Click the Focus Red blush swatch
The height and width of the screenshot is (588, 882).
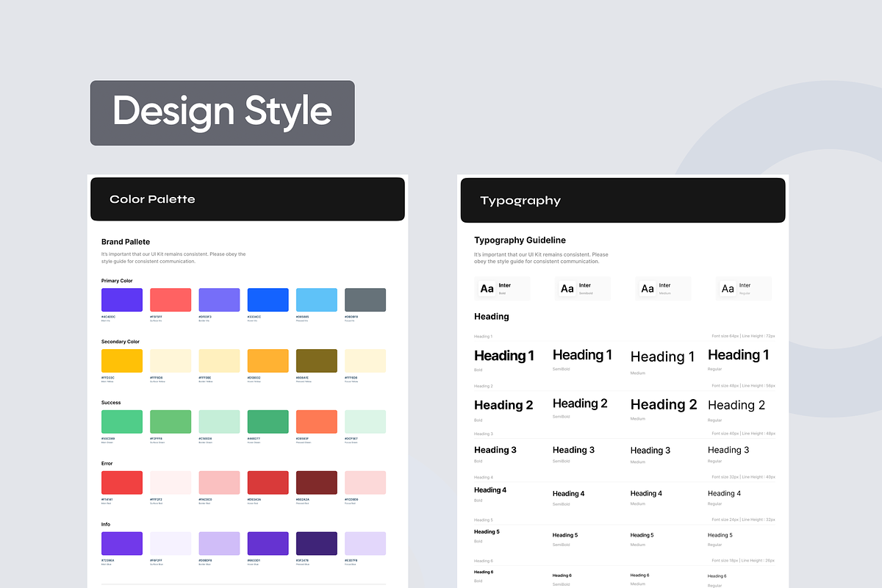(365, 483)
